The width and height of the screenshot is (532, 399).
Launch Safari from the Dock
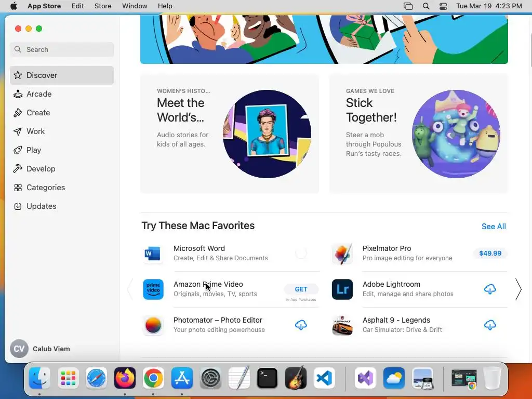pyautogui.click(x=96, y=378)
